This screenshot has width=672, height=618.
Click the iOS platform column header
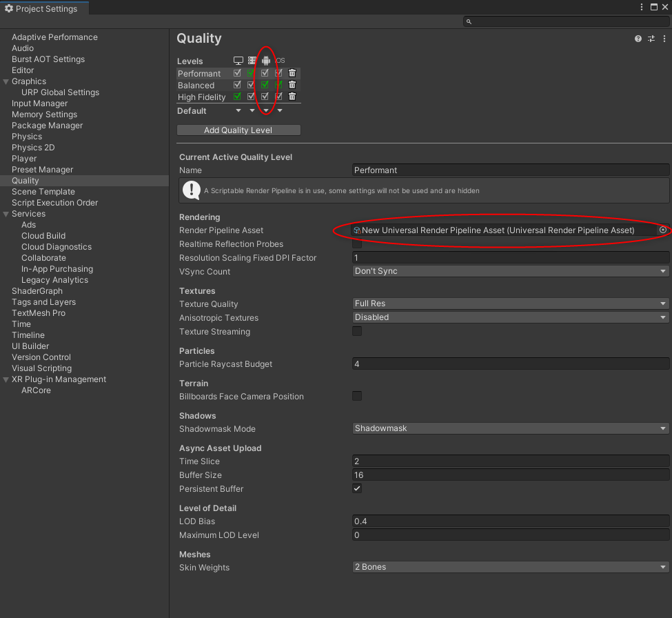coord(281,61)
